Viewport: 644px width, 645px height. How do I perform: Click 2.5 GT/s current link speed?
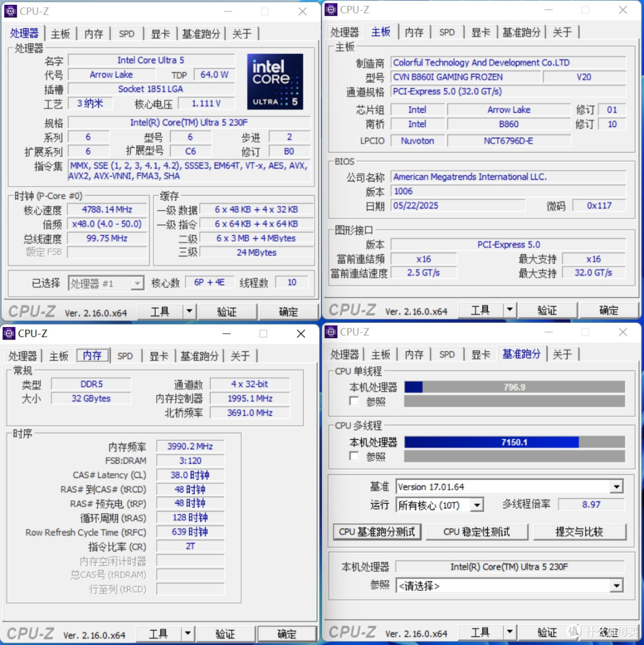(x=423, y=272)
